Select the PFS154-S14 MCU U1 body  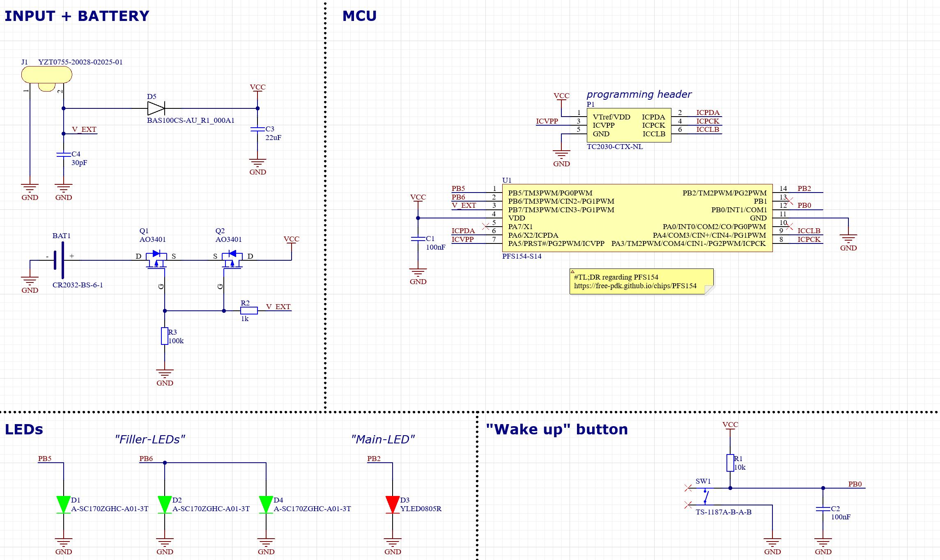(637, 218)
